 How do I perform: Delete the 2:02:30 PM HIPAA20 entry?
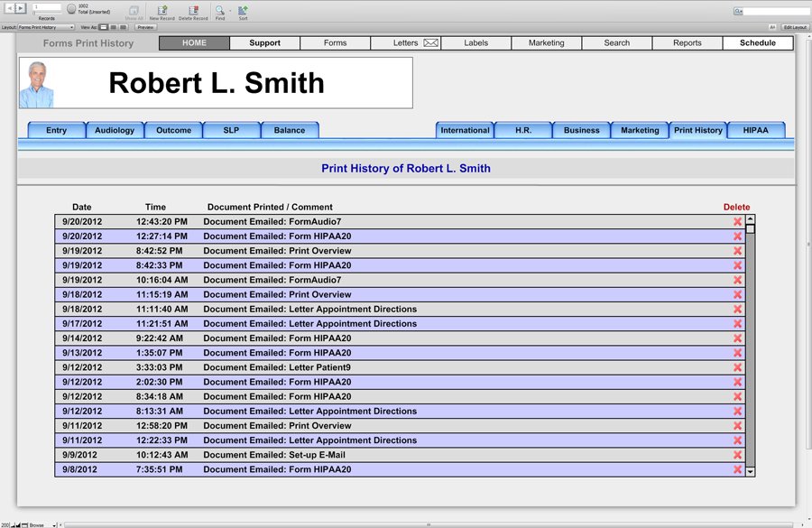[737, 382]
